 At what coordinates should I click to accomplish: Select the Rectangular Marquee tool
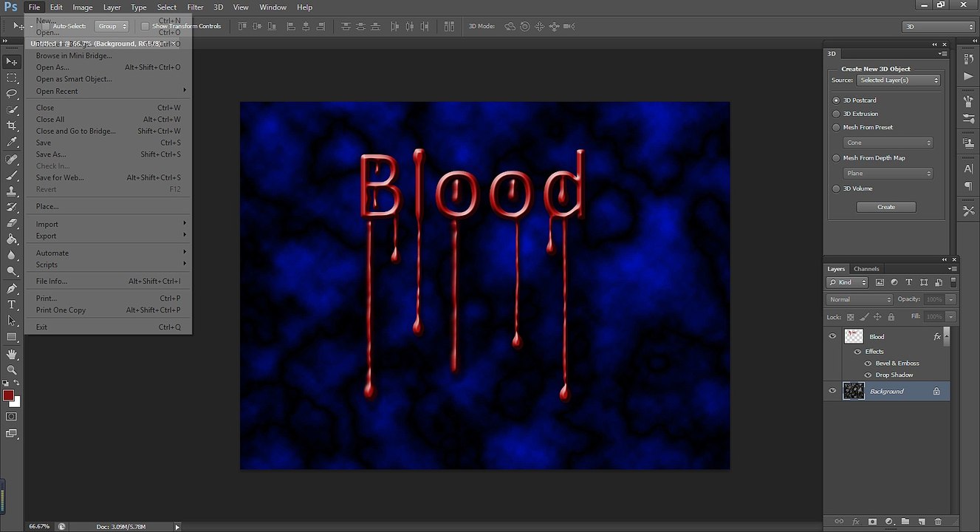[x=12, y=78]
